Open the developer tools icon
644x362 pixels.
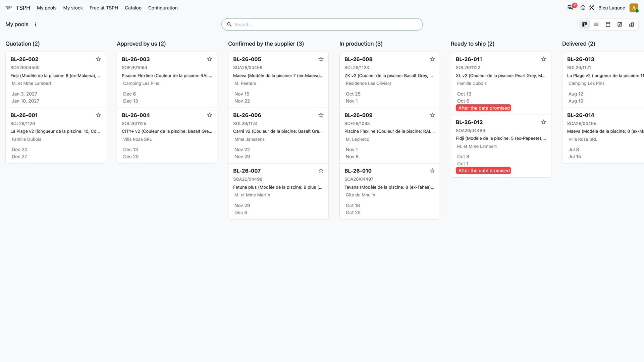[592, 8]
